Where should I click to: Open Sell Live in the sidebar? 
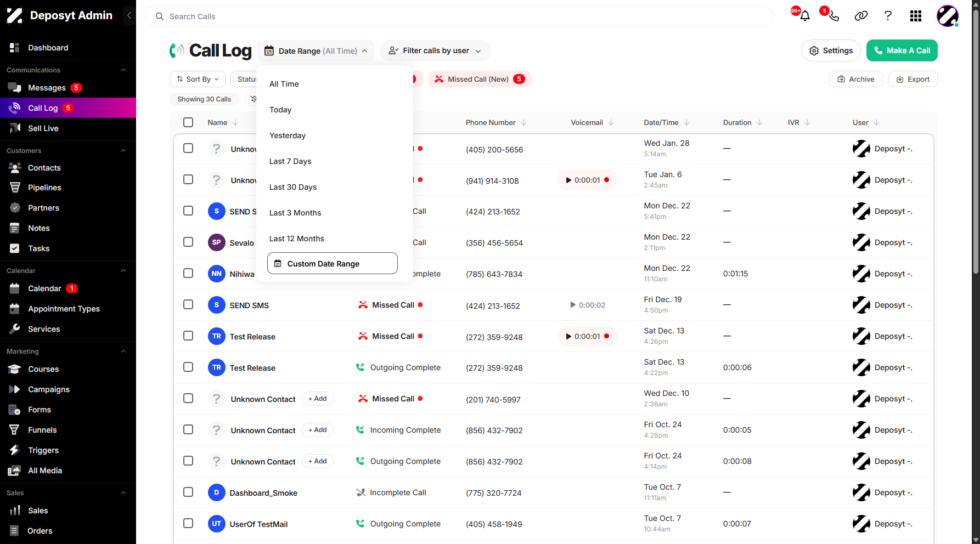(x=43, y=128)
